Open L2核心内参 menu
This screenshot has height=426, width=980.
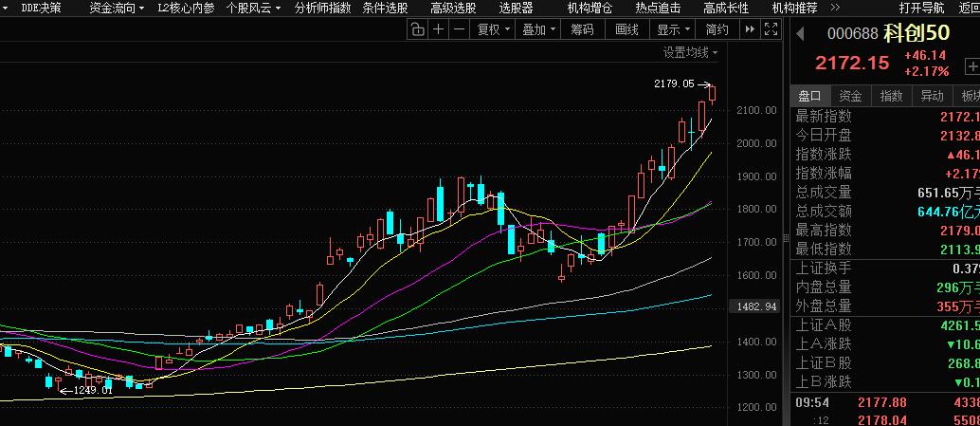click(186, 9)
